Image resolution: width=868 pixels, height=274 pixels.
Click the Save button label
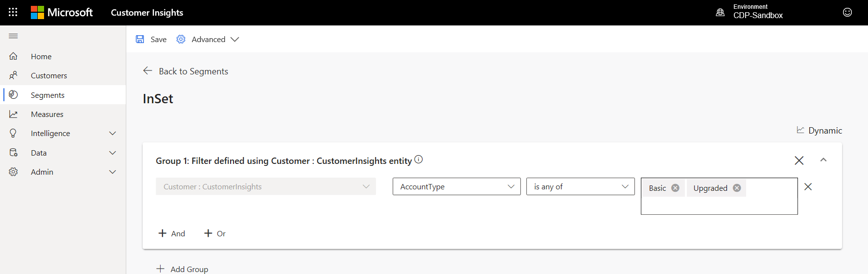click(159, 39)
